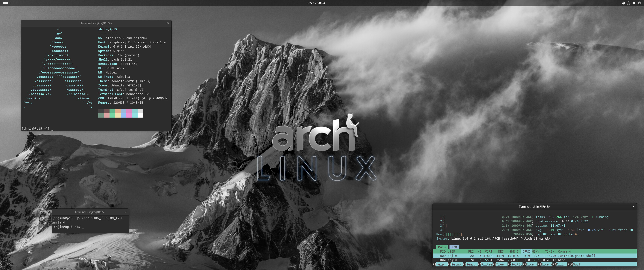Click the Packages: 790 (pacman) line
Screen dimensions: 644x270
point(119,55)
